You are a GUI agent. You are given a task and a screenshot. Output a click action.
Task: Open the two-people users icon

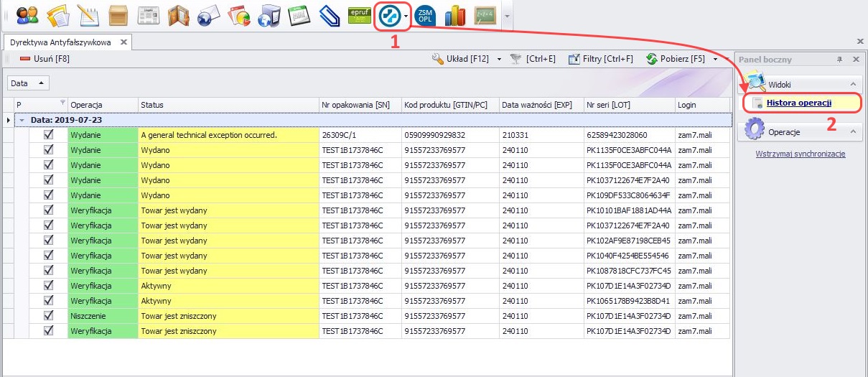27,15
